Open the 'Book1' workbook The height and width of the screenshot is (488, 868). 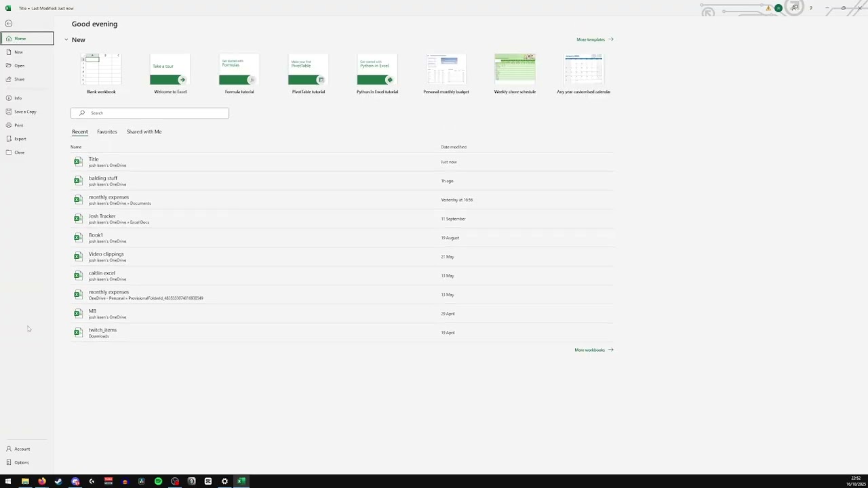(x=342, y=238)
